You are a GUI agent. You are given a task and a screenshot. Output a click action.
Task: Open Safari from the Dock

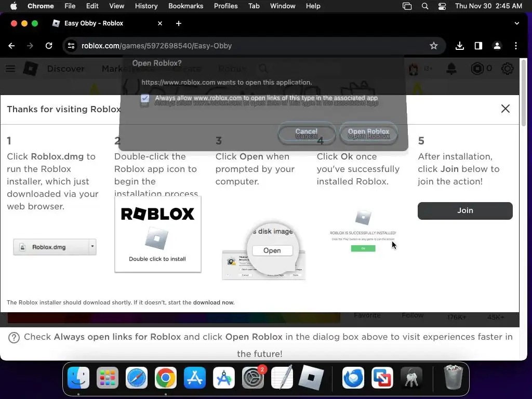coord(137,378)
